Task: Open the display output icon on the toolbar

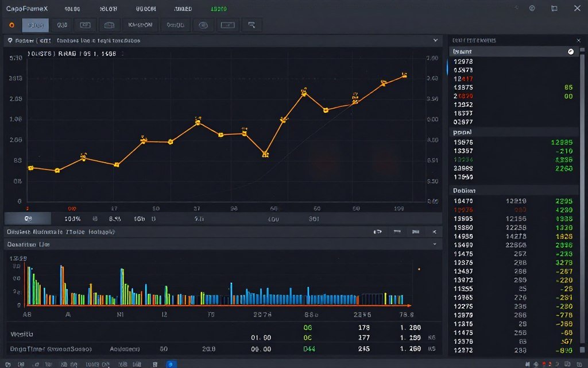Action: tap(227, 25)
